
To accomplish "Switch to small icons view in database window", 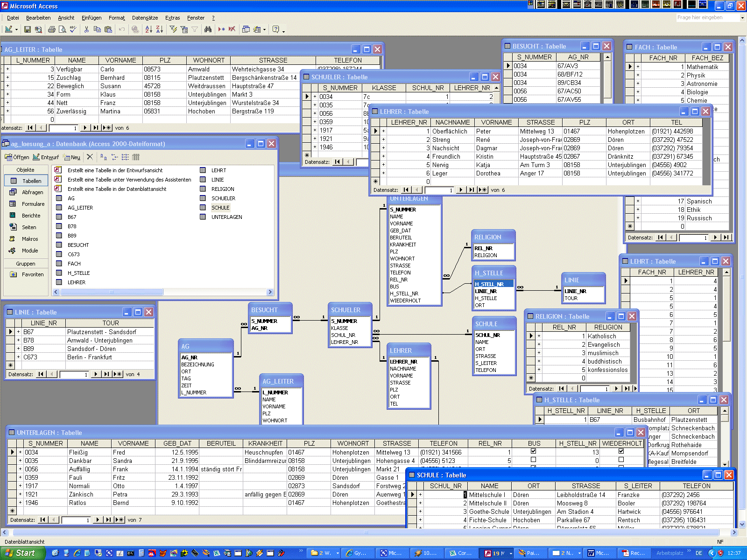I will coord(114,157).
